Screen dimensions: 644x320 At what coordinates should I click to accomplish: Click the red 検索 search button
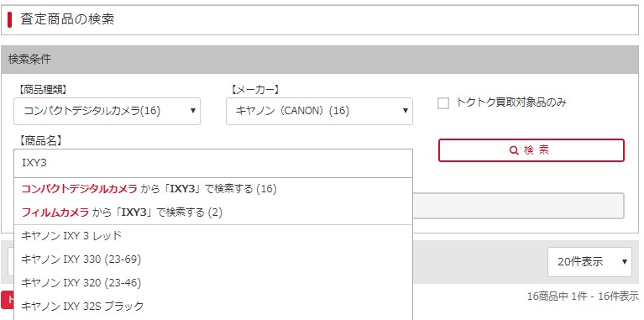pos(531,150)
